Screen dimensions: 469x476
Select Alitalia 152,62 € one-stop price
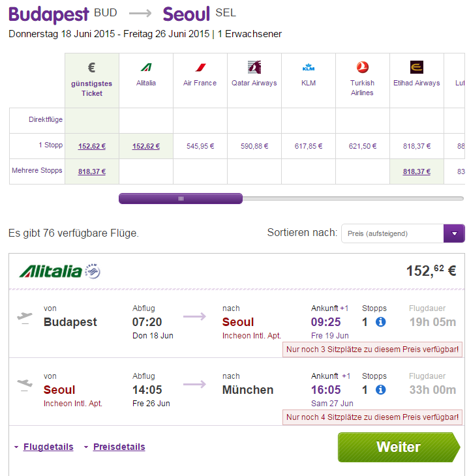(146, 146)
